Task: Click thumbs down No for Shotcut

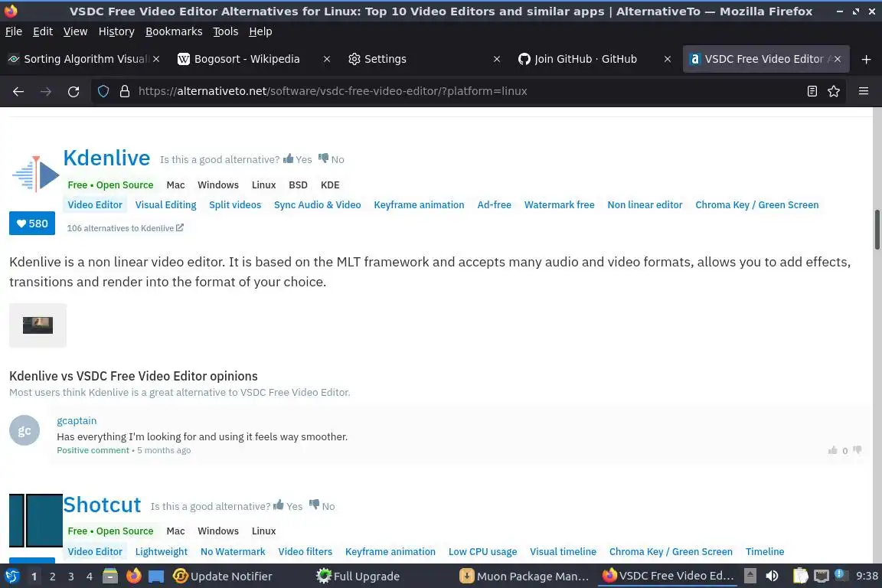Action: [x=322, y=506]
